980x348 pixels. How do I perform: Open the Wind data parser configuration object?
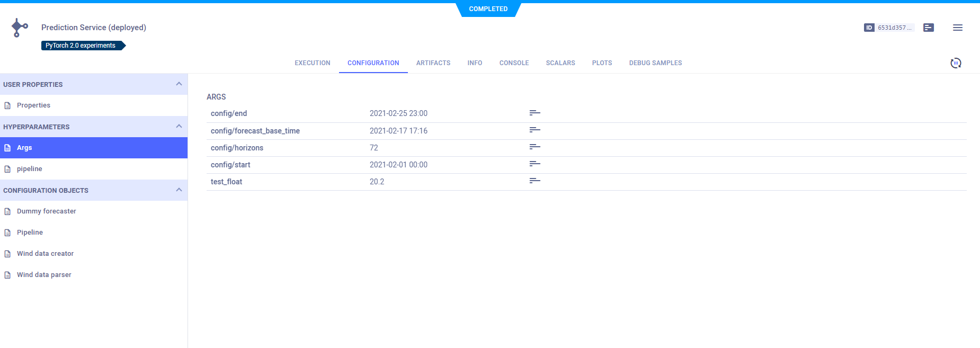[44, 275]
